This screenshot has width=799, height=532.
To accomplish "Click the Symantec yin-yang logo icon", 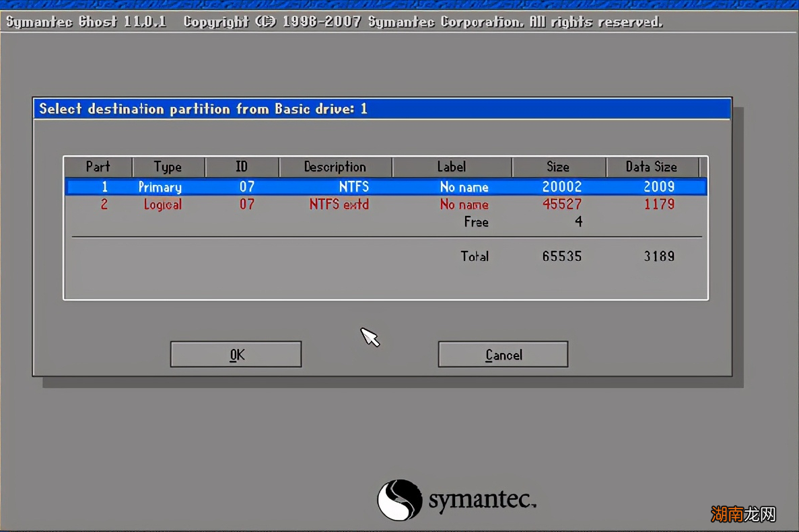I will click(399, 500).
